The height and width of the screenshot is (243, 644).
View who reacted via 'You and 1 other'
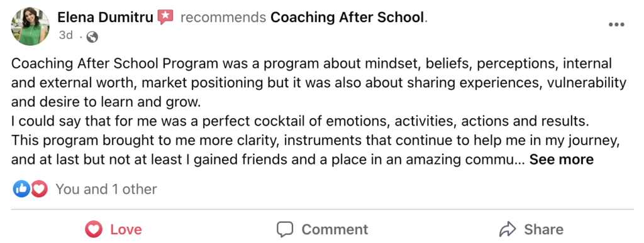point(106,190)
